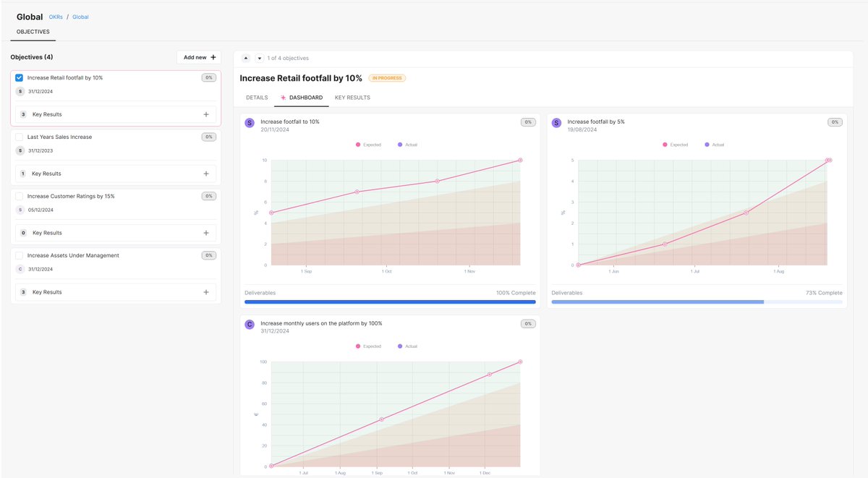Image resolution: width=868 pixels, height=478 pixels.
Task: Click the 0% badge on Increase Customer Ratings objective
Action: click(x=208, y=196)
